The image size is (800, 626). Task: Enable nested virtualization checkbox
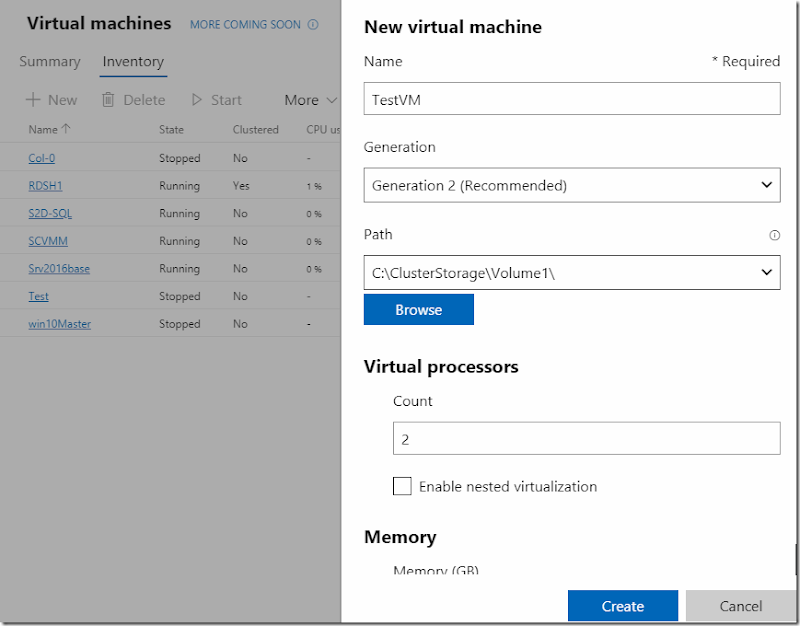point(402,486)
